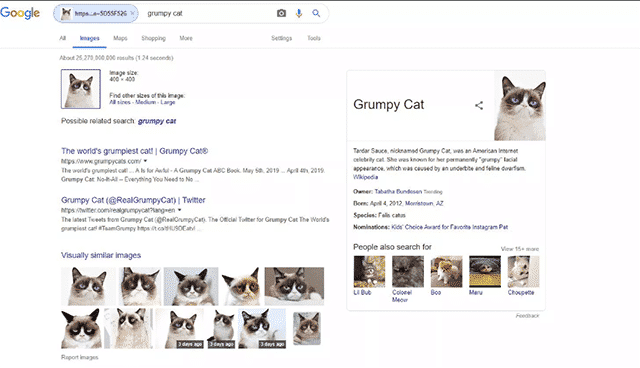Click the Wikipedia link in knowledge panel

365,177
